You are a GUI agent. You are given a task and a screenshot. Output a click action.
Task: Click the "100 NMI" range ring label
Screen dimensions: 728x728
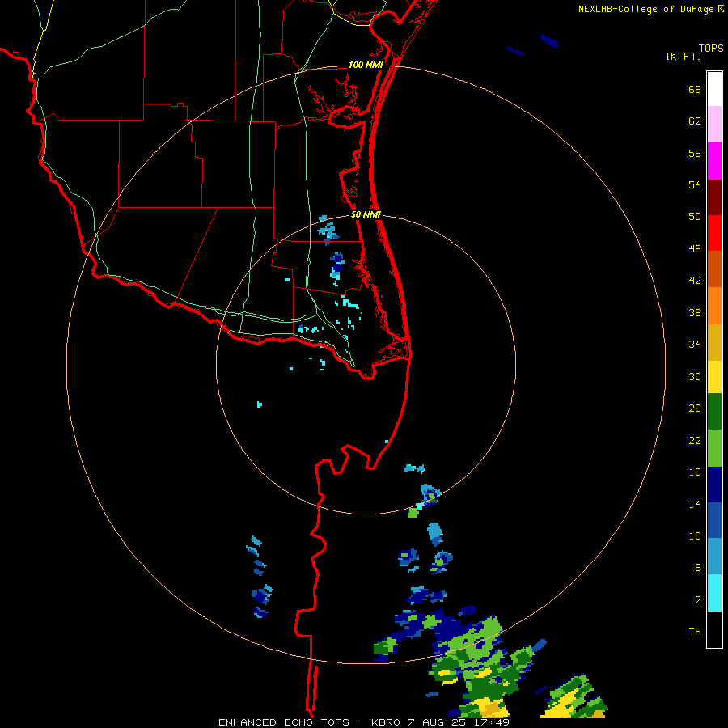[x=366, y=65]
